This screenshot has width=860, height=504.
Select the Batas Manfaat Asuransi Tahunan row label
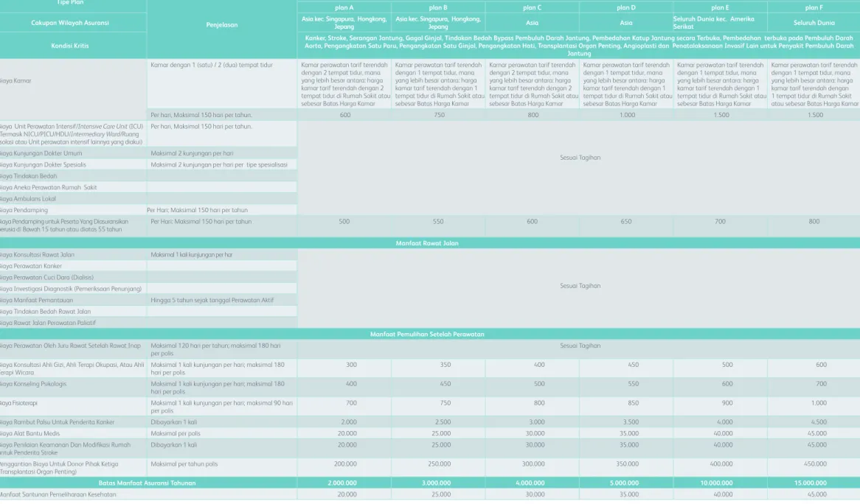pos(147,483)
